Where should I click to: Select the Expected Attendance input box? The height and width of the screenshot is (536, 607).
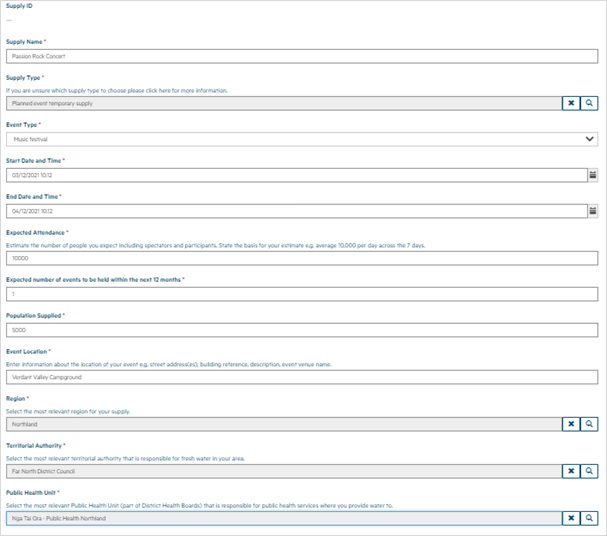[x=300, y=257]
